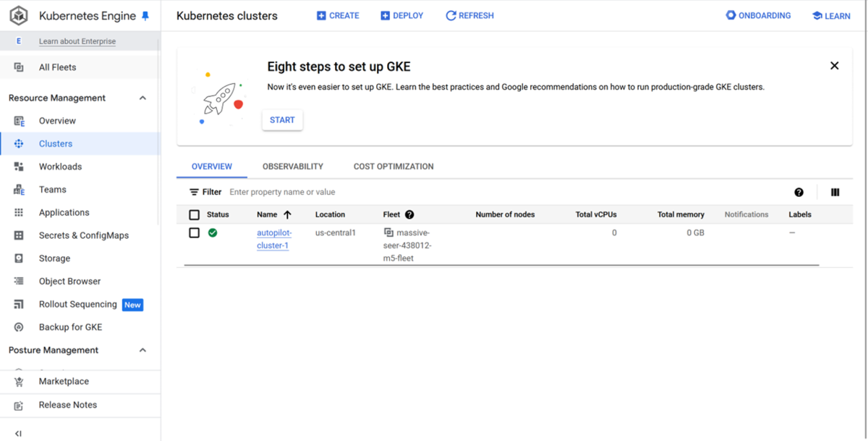Image resolution: width=868 pixels, height=441 pixels.
Task: Click the Notifications column header
Action: 746,214
